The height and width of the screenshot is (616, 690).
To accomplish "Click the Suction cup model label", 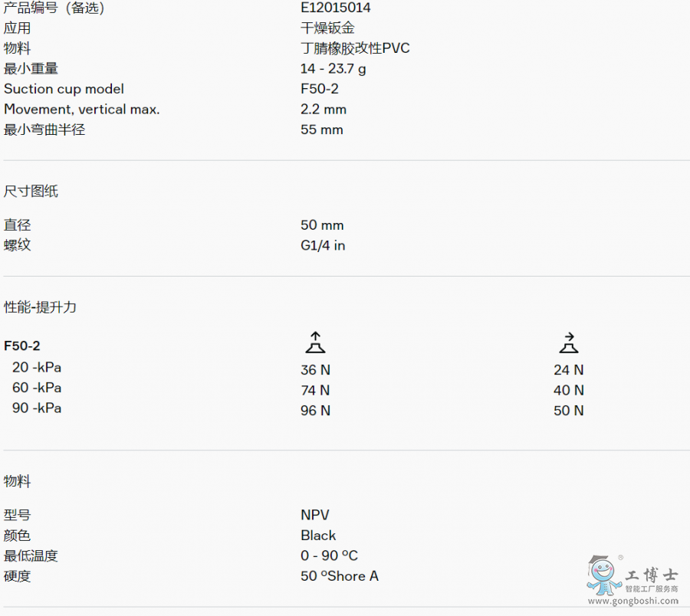I will click(x=64, y=89).
